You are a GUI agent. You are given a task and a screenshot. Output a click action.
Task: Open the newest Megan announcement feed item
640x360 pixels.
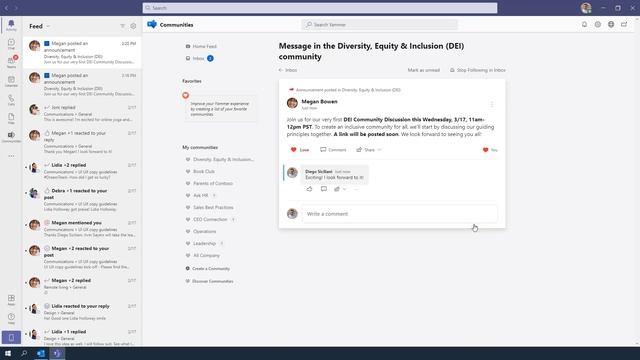(x=82, y=52)
